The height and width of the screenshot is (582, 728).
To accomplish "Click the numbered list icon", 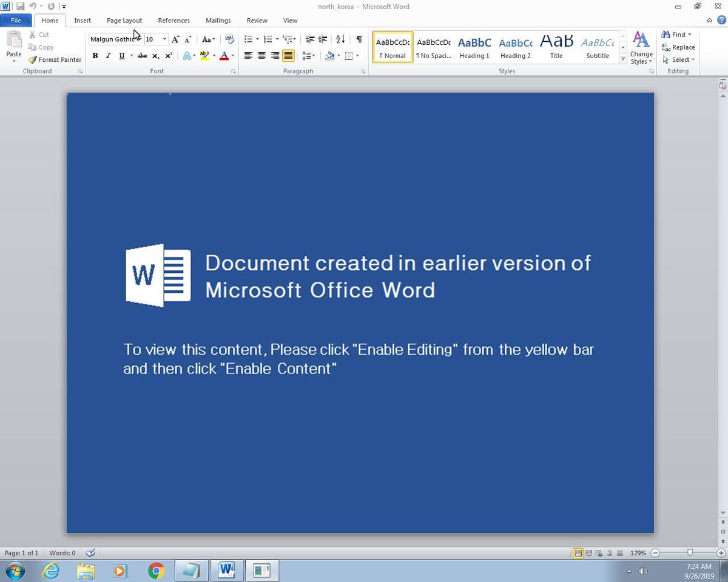I will pyautogui.click(x=268, y=39).
